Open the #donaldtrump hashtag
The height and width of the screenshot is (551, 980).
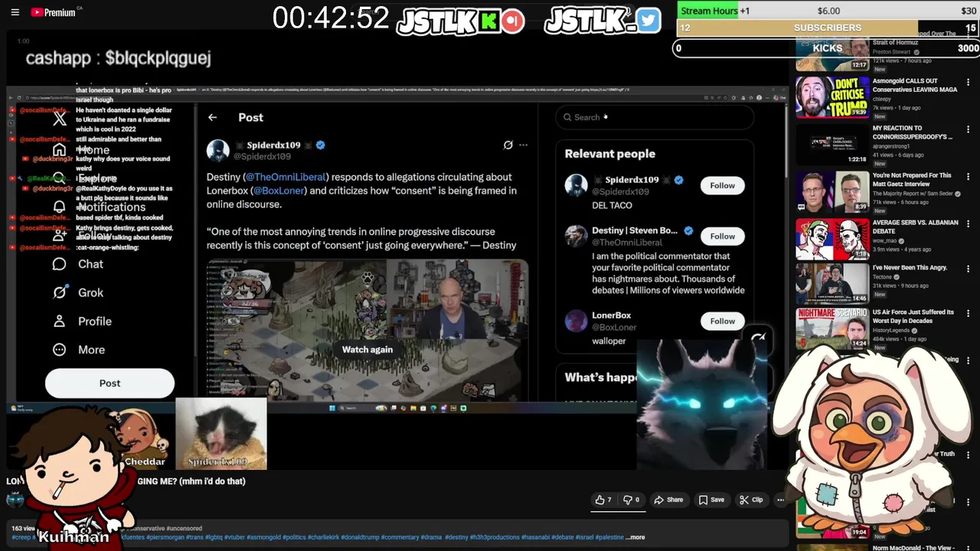pyautogui.click(x=361, y=537)
